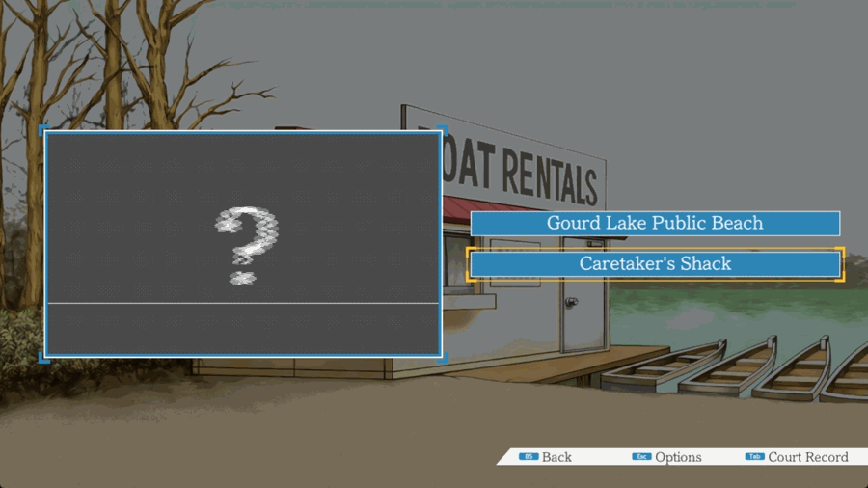Open the Options menu

(x=678, y=457)
